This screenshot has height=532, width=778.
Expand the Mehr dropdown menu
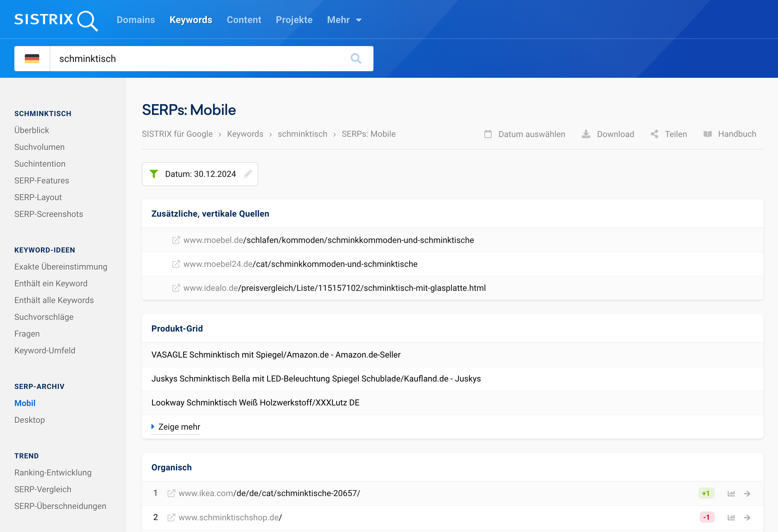coord(344,20)
